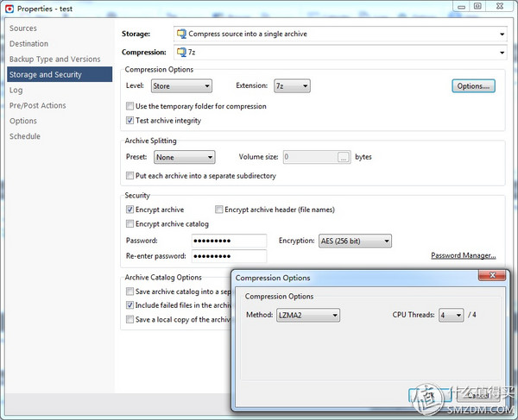Image resolution: width=518 pixels, height=420 pixels.
Task: Open the archive splitting Preset dropdown
Action: point(184,157)
